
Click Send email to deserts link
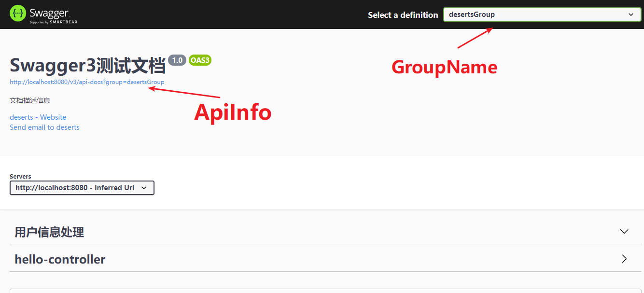[x=44, y=127]
